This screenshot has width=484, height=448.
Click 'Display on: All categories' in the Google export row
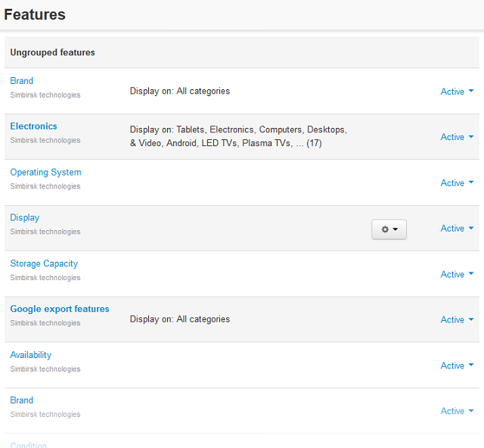(180, 319)
